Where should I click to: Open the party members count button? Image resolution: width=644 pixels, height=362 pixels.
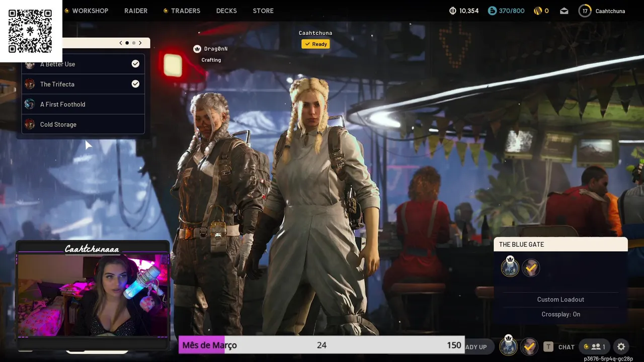pos(595,346)
